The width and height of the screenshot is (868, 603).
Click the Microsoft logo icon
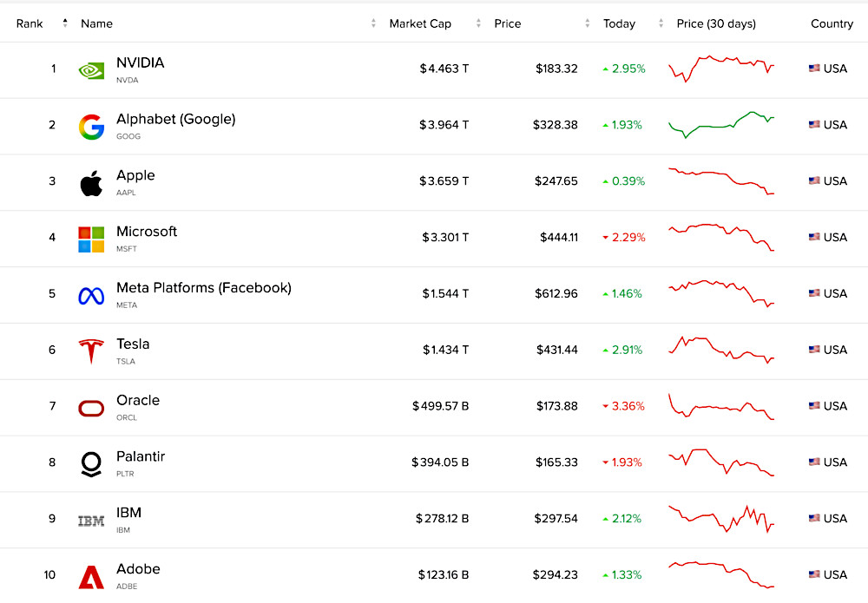(x=91, y=239)
